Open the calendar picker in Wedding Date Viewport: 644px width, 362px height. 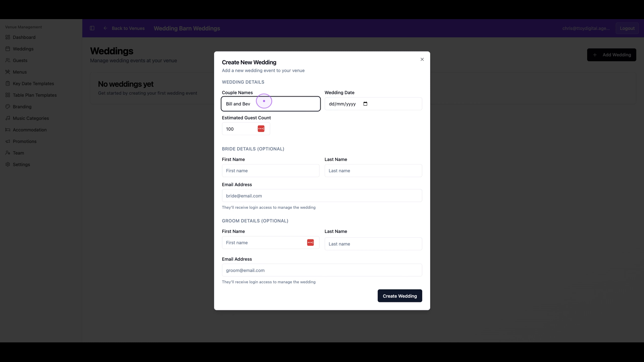(365, 104)
